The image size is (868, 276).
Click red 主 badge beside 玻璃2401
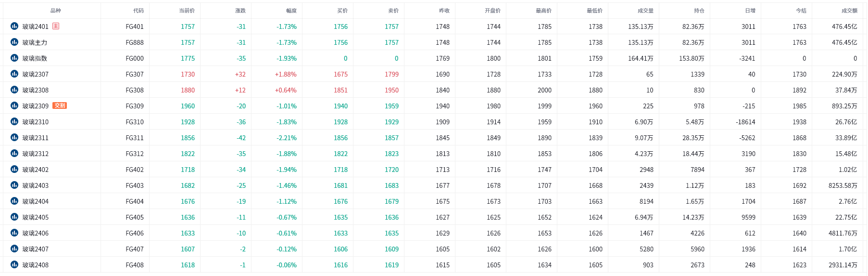point(56,26)
